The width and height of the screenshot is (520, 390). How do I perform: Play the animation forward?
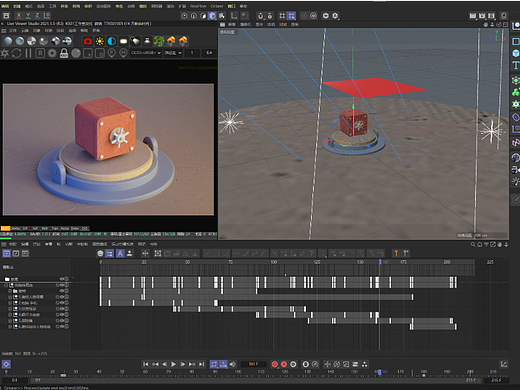pyautogui.click(x=173, y=364)
